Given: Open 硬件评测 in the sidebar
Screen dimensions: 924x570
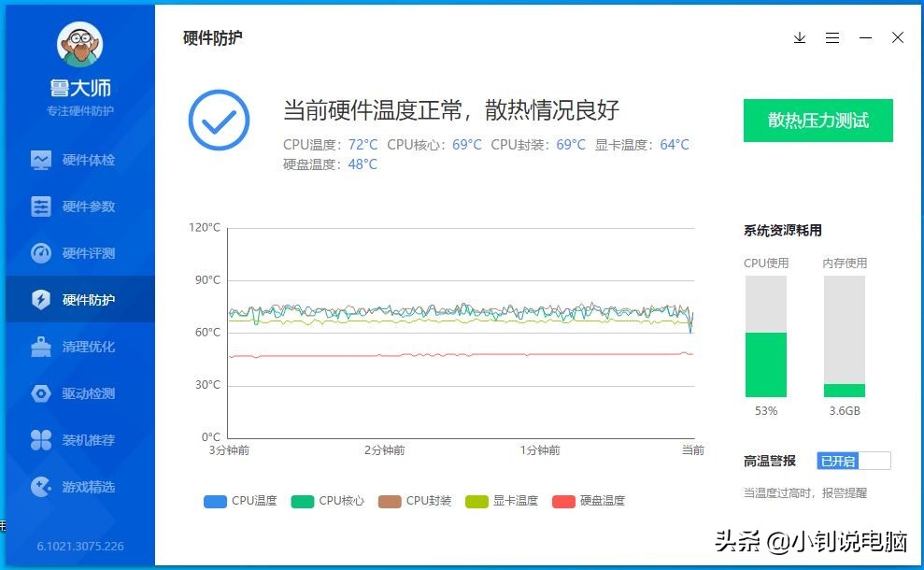Looking at the screenshot, I should point(80,253).
